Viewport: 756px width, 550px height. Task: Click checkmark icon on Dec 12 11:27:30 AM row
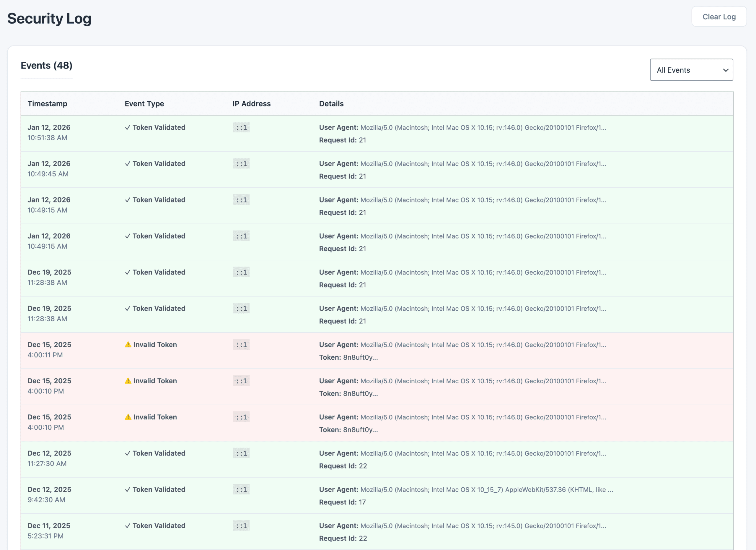[x=127, y=453]
